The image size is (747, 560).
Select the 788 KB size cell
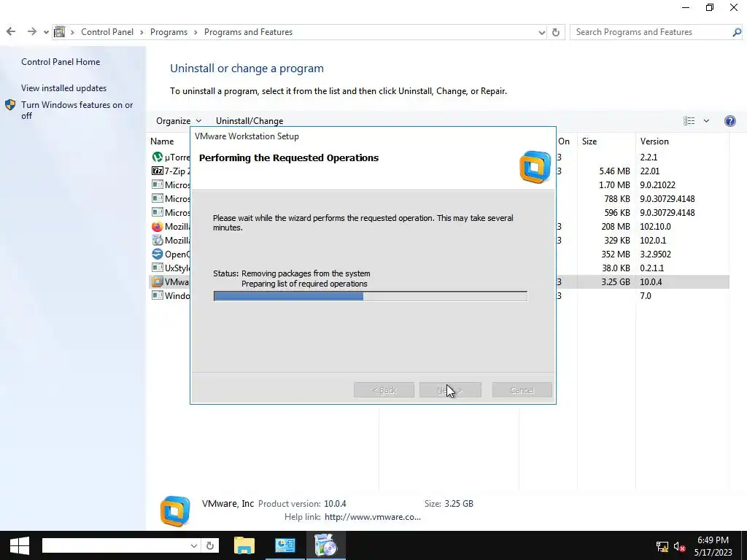pos(617,198)
